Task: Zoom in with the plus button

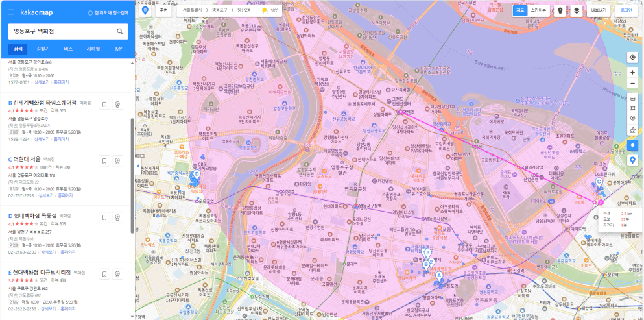Action: [x=632, y=73]
